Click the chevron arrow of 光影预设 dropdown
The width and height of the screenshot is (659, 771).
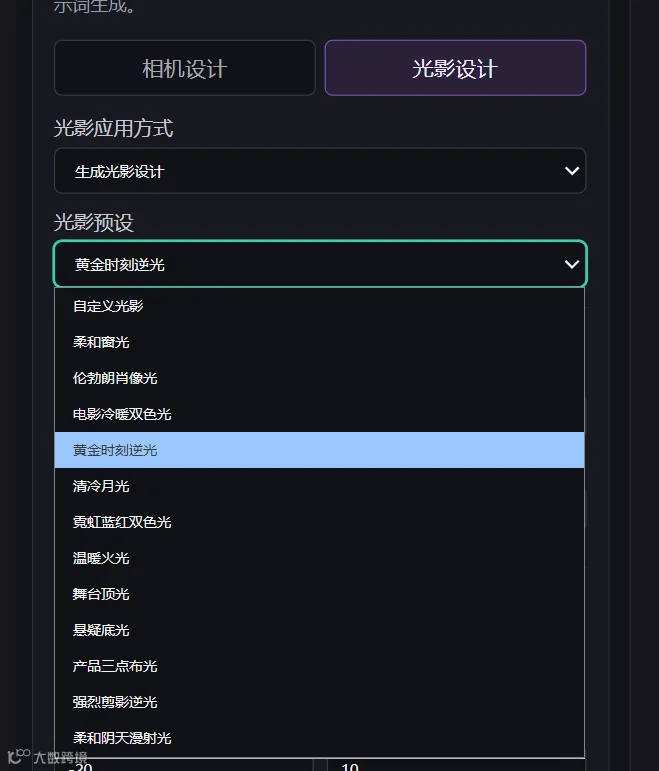tap(571, 265)
